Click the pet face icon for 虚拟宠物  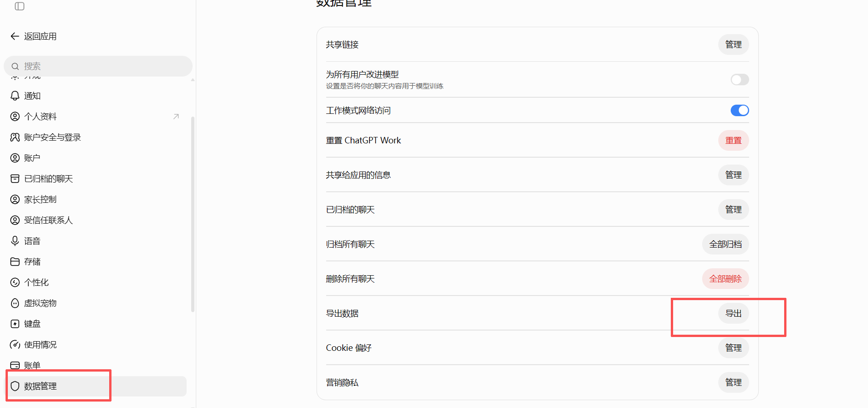point(15,303)
